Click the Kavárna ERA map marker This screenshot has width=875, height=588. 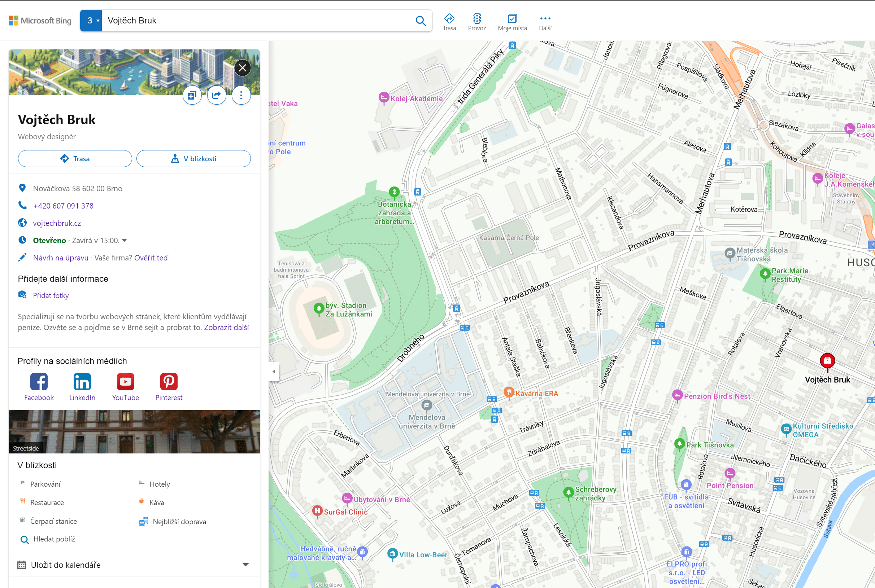(x=508, y=392)
